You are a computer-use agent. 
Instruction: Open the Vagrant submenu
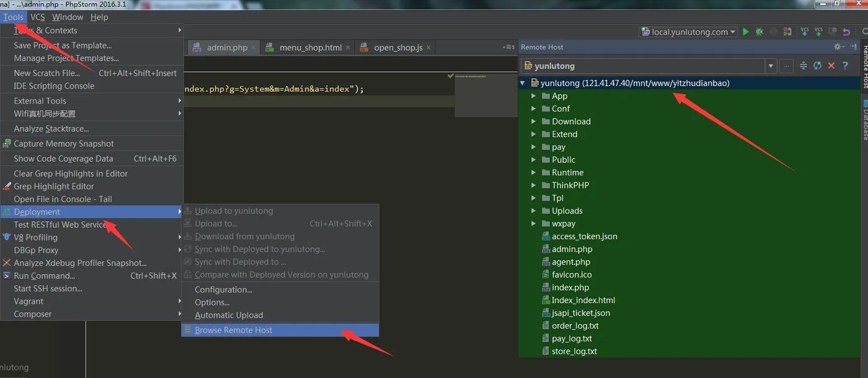[92, 301]
